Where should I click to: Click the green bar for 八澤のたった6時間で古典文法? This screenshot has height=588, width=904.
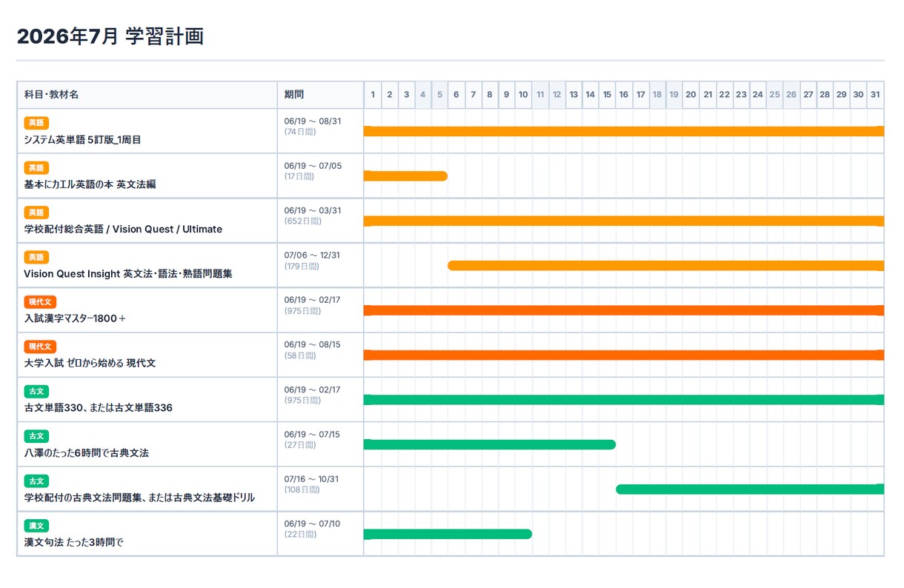click(x=490, y=444)
